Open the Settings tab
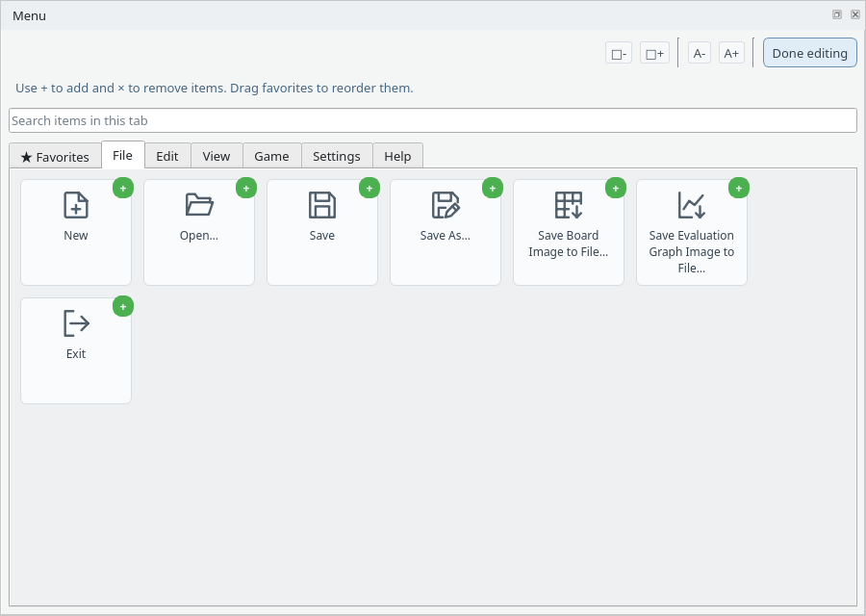This screenshot has width=866, height=616. tap(337, 156)
